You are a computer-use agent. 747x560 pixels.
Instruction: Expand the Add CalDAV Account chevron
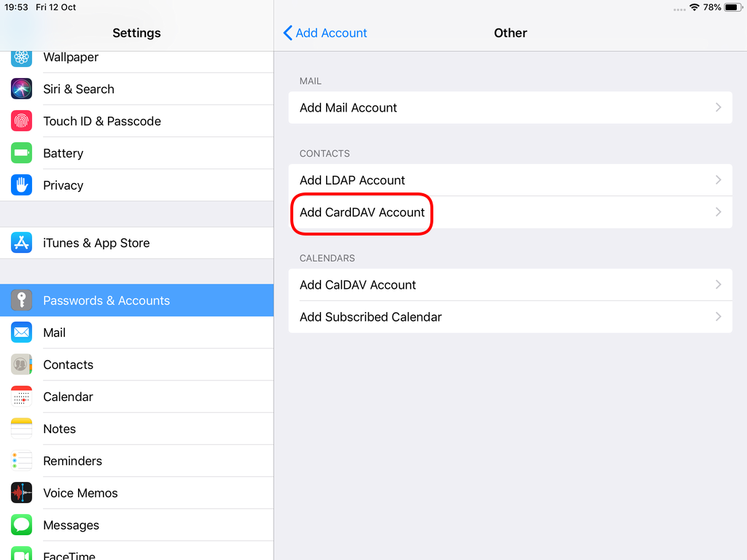point(719,284)
